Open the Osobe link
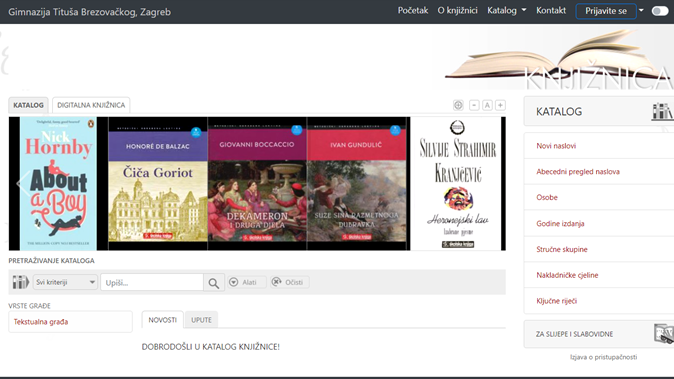The width and height of the screenshot is (674, 379). tap(547, 197)
